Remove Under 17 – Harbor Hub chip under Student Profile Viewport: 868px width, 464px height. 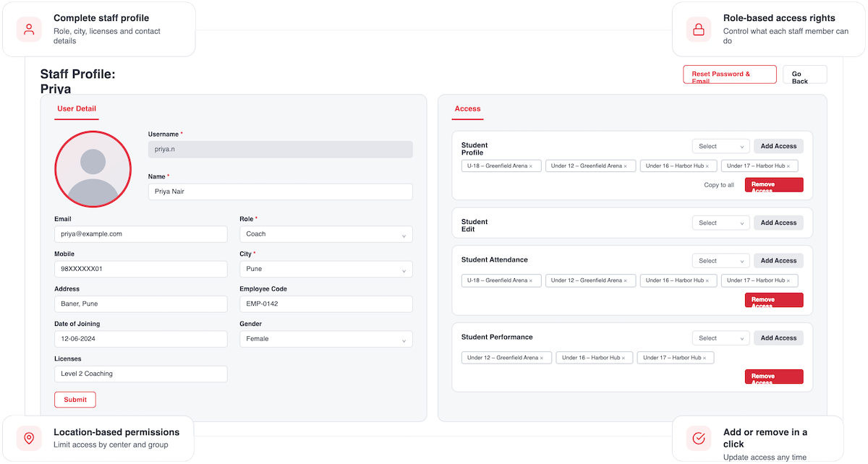pos(788,166)
